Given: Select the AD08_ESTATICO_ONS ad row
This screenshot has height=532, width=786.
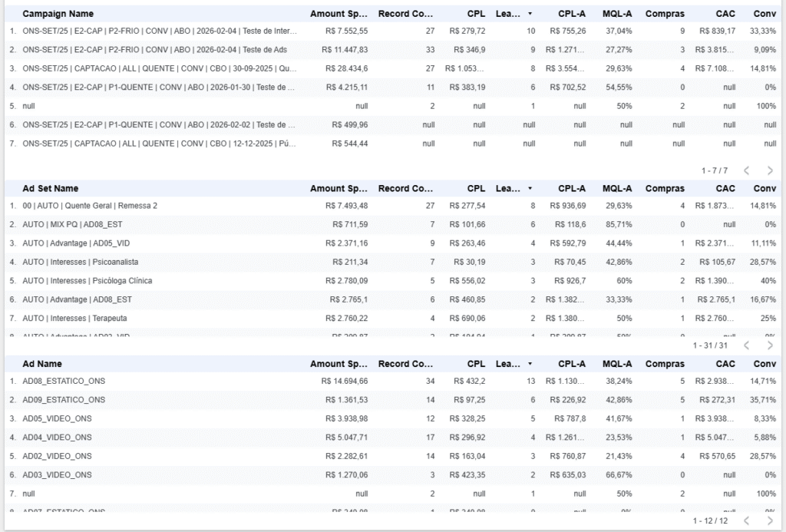Looking at the screenshot, I should coord(64,381).
